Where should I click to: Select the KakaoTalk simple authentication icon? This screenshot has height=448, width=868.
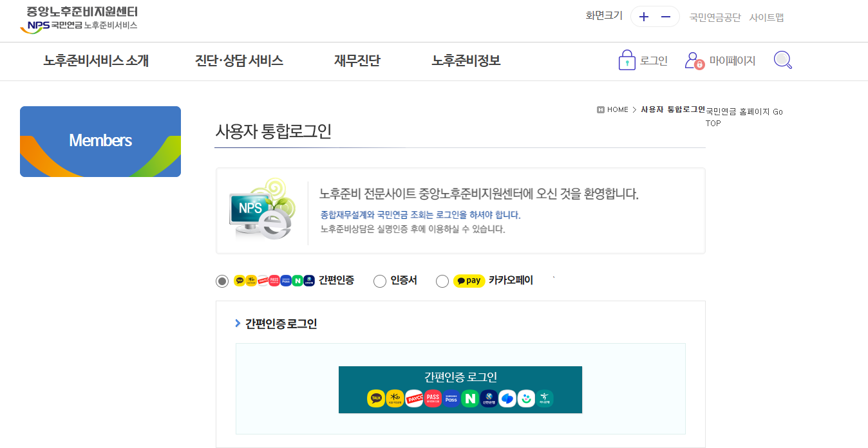pyautogui.click(x=375, y=398)
